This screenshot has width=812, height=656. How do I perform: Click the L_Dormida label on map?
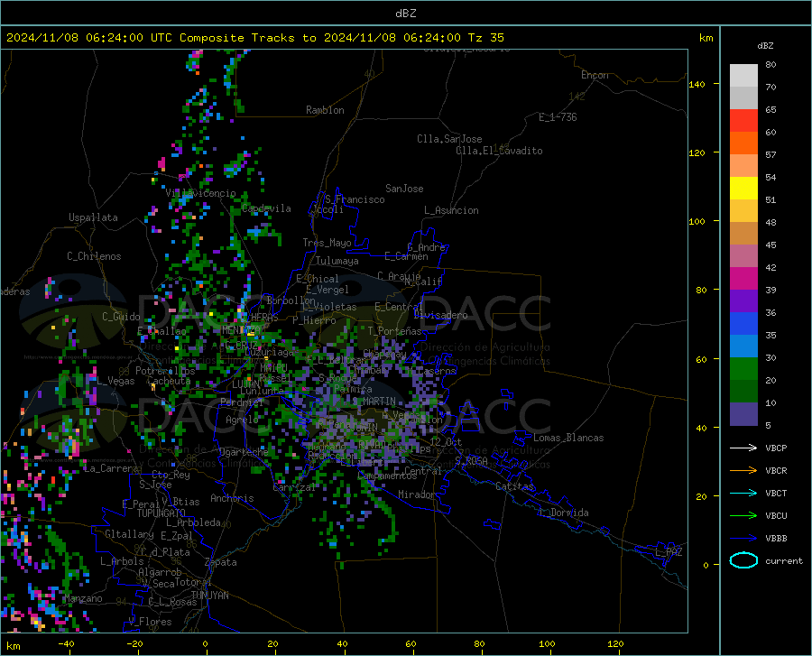point(564,513)
